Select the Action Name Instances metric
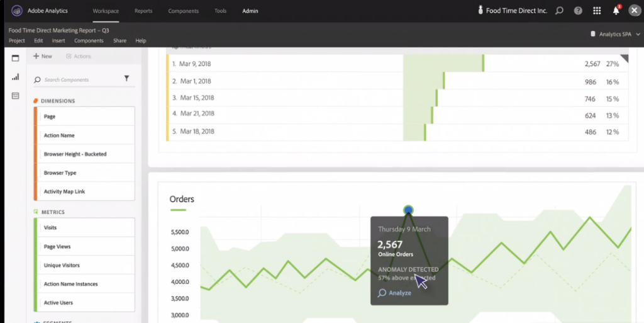 point(84,284)
